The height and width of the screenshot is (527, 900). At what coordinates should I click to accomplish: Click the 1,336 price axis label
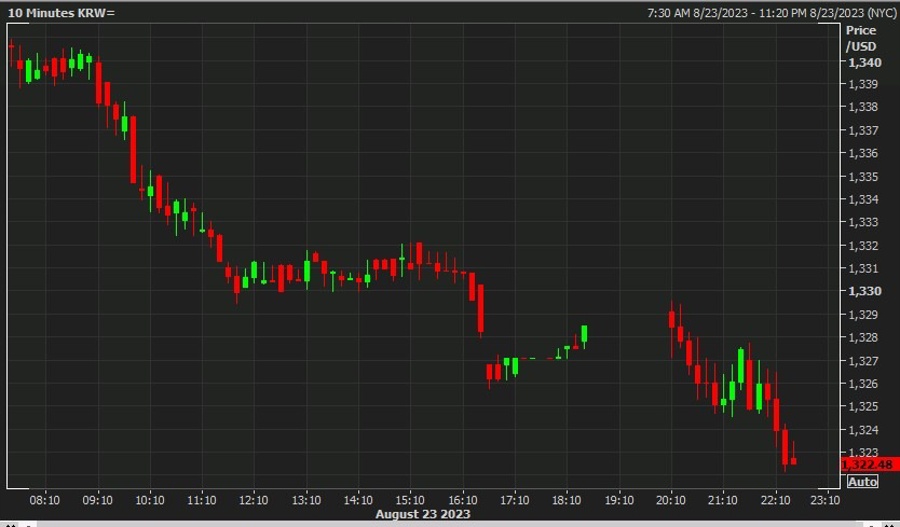pyautogui.click(x=863, y=153)
